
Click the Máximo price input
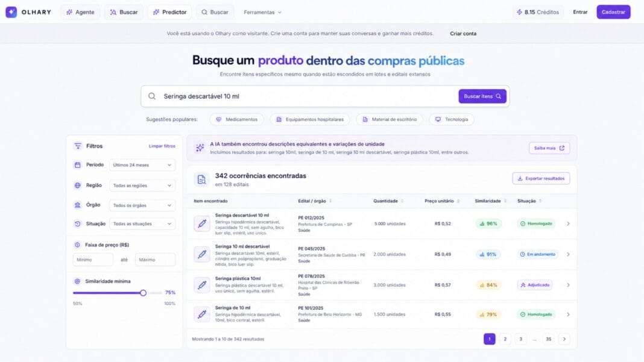(155, 260)
